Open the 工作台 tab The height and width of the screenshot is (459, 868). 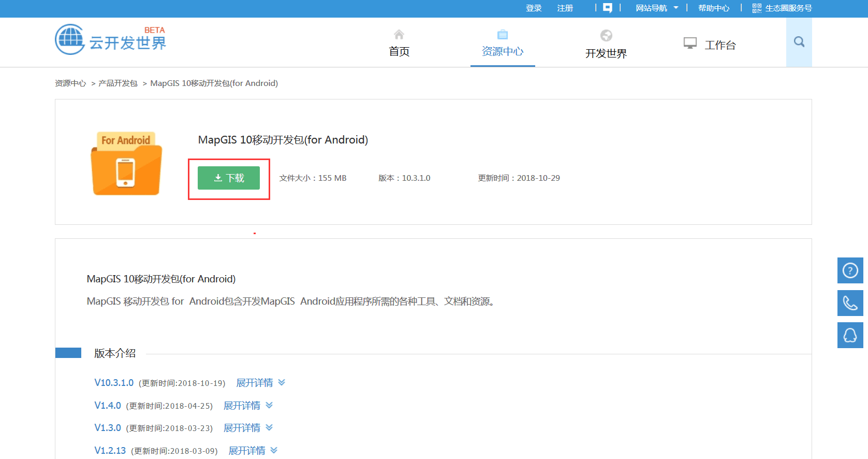(x=720, y=45)
